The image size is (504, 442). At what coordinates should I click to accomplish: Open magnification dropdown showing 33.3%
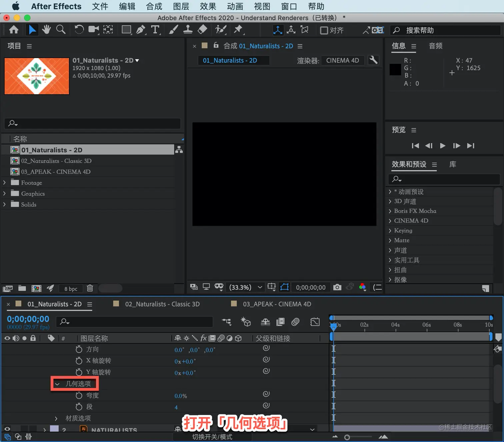246,287
